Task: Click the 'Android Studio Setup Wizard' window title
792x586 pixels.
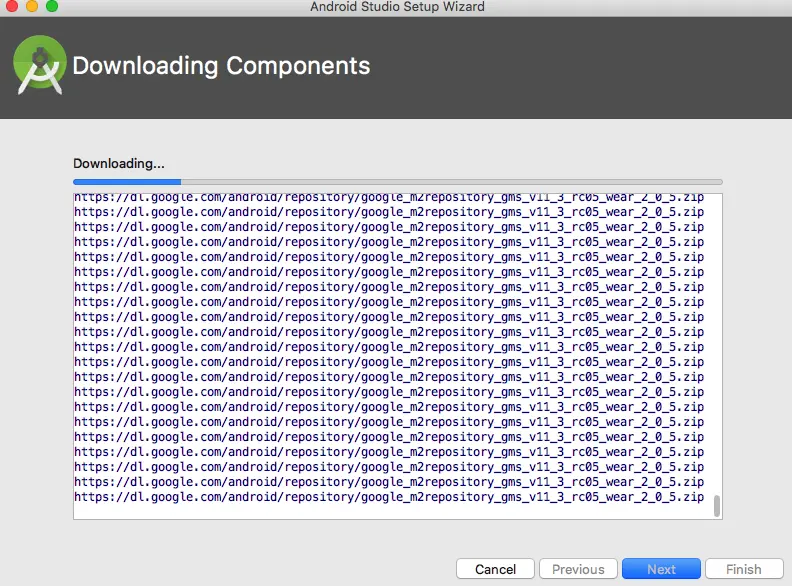Action: coord(397,7)
